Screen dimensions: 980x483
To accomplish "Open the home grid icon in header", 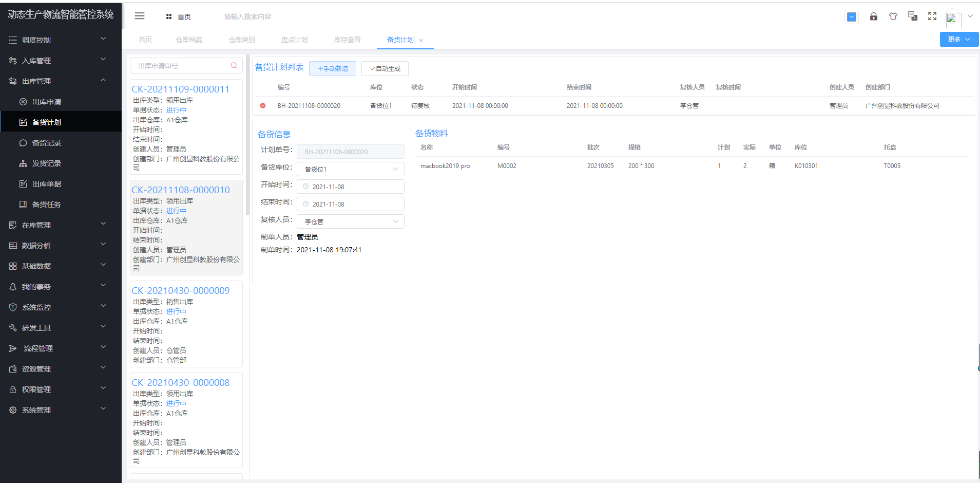I will (x=169, y=16).
